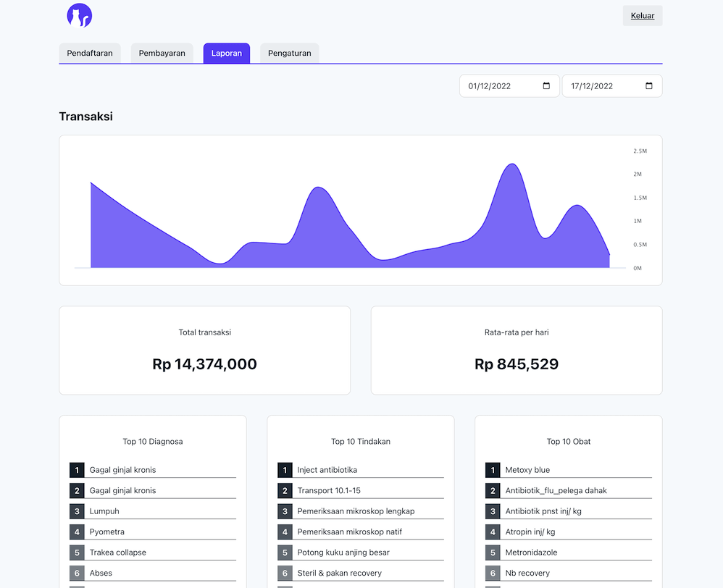This screenshot has width=723, height=588.
Task: Go to the Pengaturan tab
Action: click(x=289, y=54)
